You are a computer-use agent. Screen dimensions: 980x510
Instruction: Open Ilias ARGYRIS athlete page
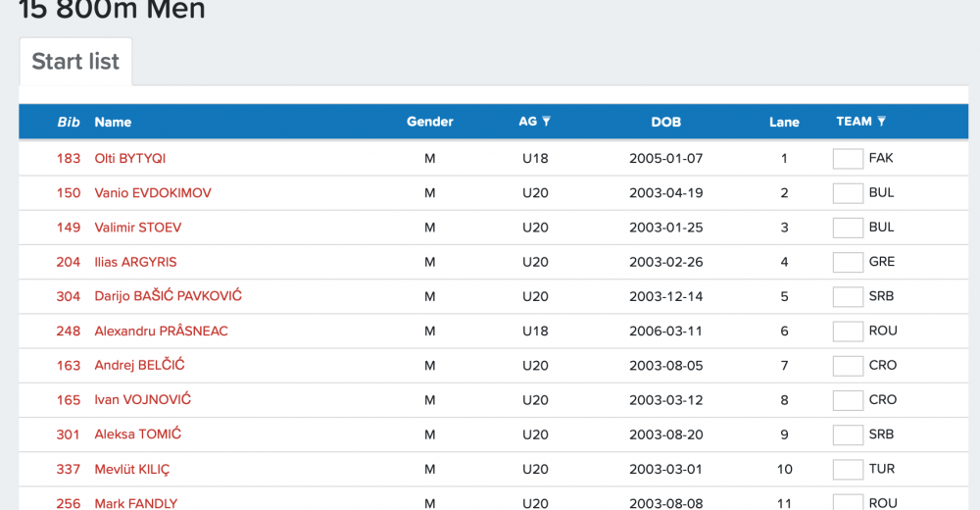point(135,262)
